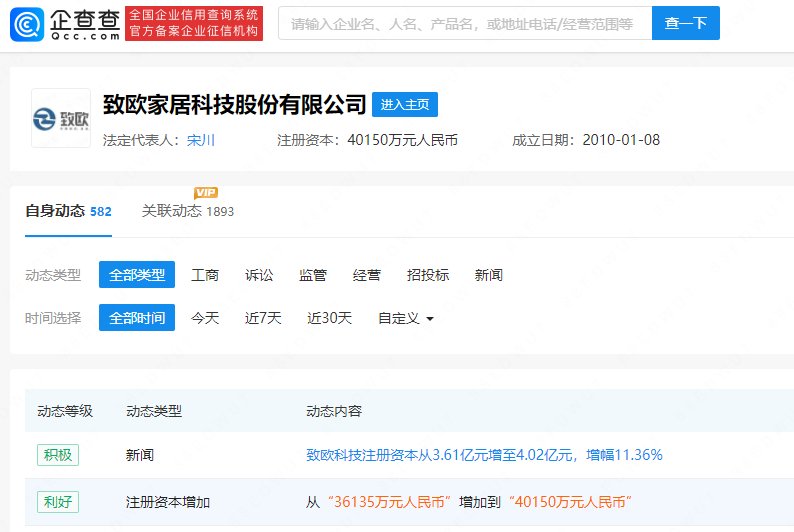Click the “40150万元人民币” value in table row
Screen dimensions: 794x532
[x=570, y=502]
